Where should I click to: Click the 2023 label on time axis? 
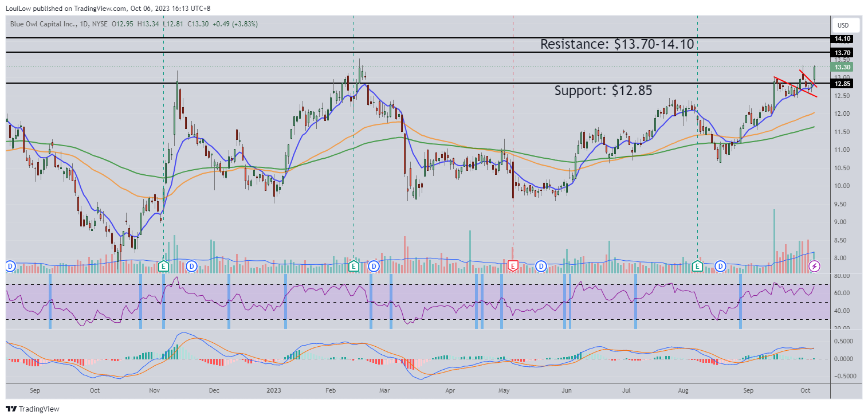[x=274, y=391]
